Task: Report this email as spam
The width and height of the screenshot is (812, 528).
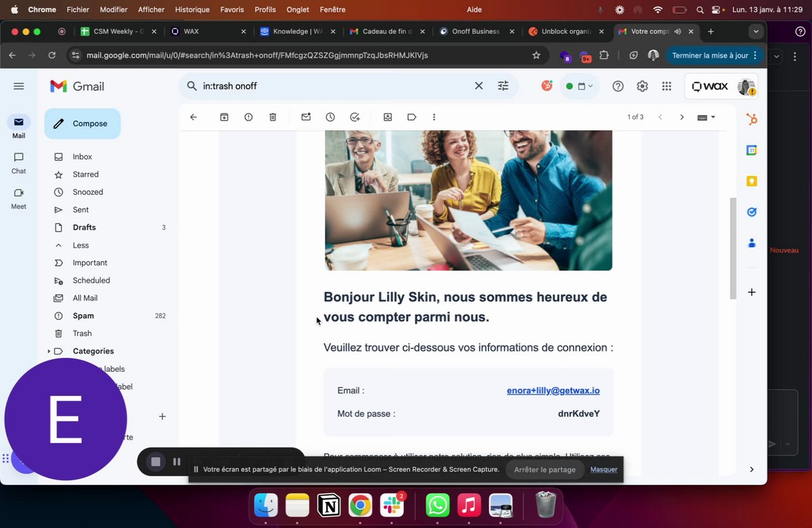Action: [x=249, y=117]
